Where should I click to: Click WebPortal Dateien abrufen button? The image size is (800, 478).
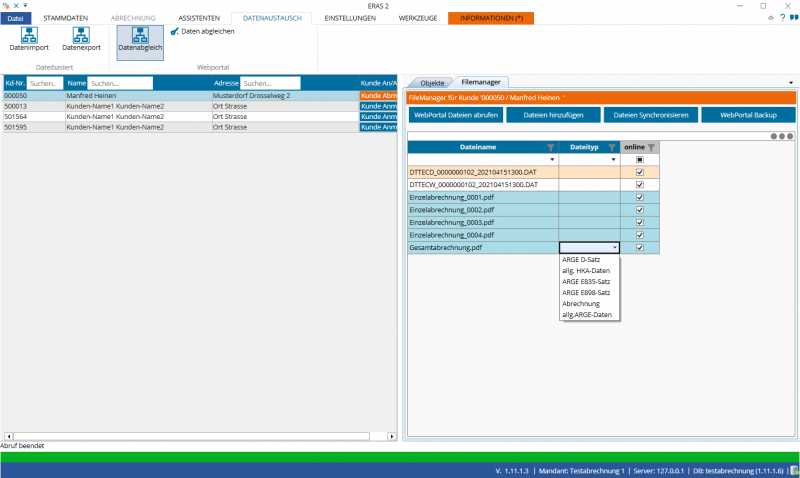[456, 115]
